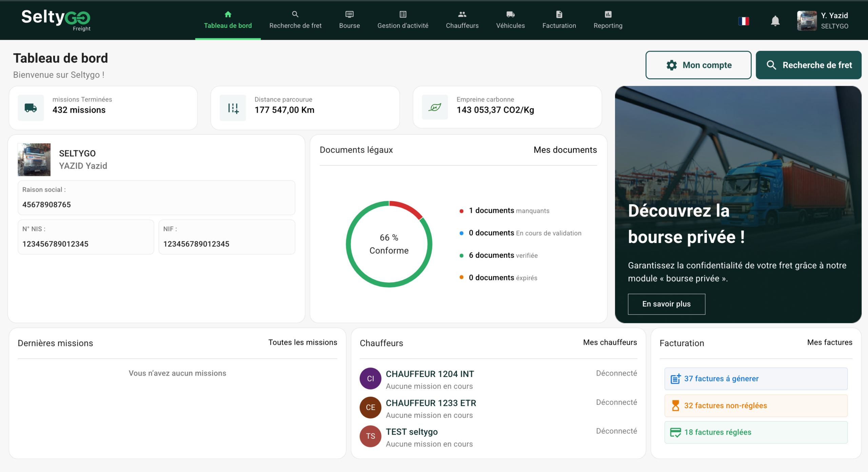Click the notification bell icon
The width and height of the screenshot is (868, 472).
(x=775, y=21)
